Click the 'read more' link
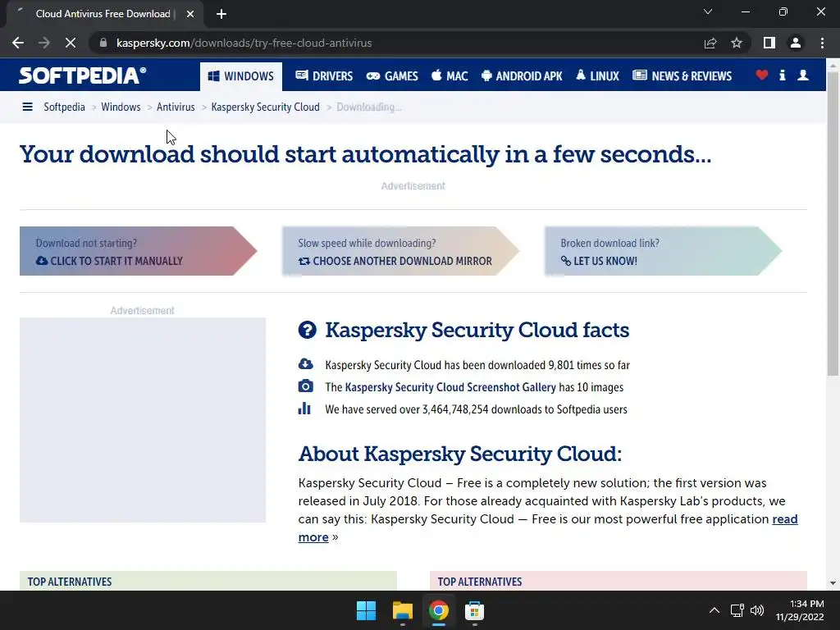Screen dimensions: 840x630 pos(785,519)
